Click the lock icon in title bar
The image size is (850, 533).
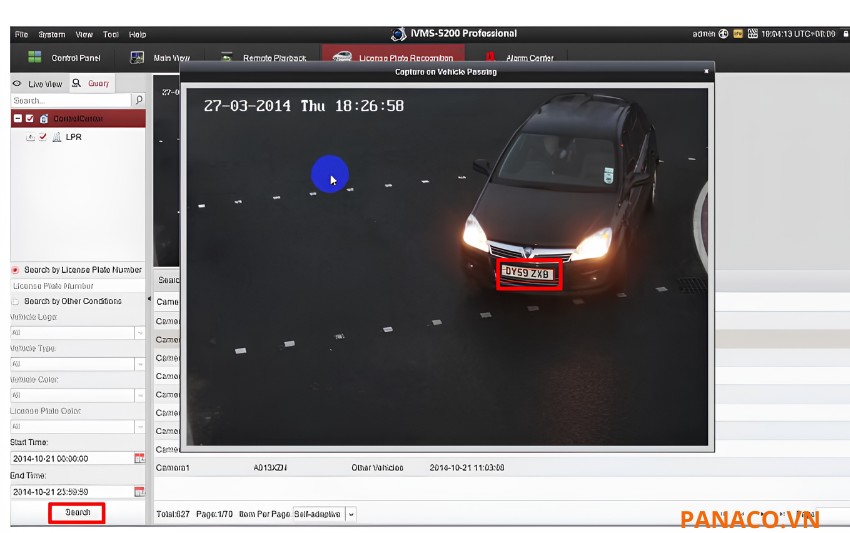(846, 34)
